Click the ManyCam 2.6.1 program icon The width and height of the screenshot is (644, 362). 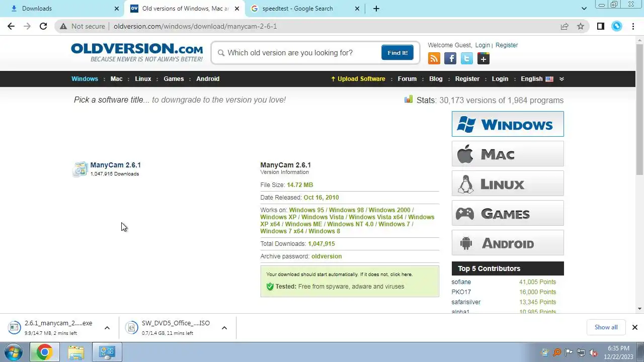point(80,169)
